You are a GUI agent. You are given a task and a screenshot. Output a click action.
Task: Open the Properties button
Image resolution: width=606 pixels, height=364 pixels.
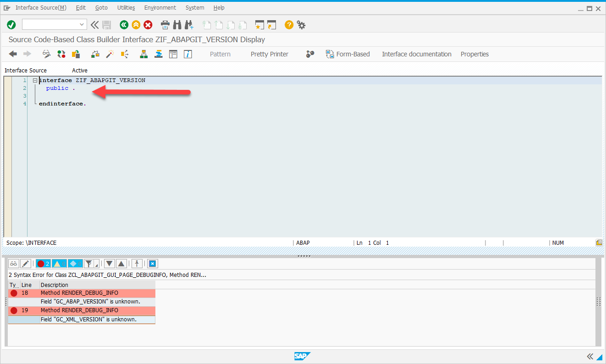tap(474, 54)
